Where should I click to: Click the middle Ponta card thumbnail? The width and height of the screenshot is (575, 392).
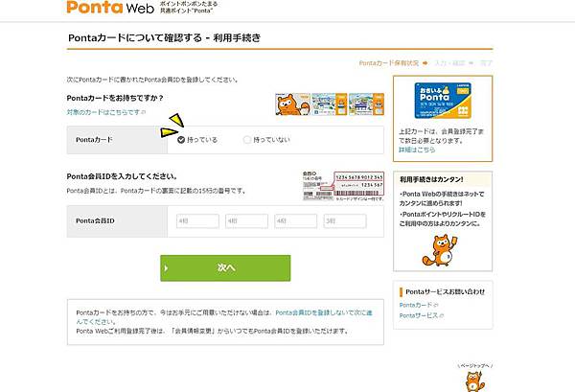[330, 104]
